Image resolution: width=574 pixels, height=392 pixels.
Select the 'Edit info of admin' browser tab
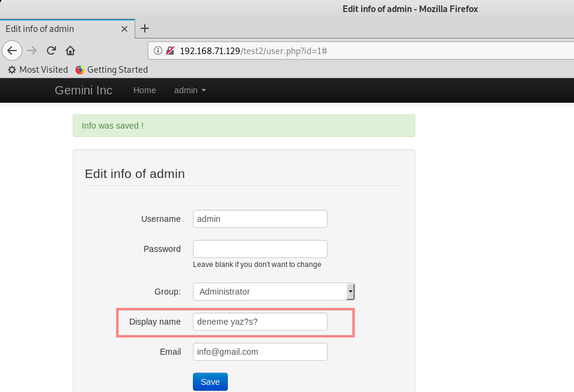point(60,29)
